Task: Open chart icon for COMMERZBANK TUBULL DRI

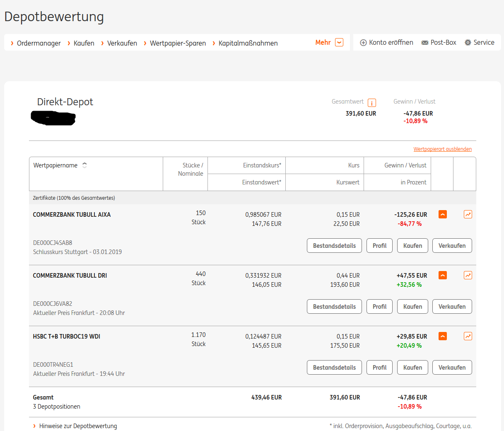Action: (x=468, y=275)
